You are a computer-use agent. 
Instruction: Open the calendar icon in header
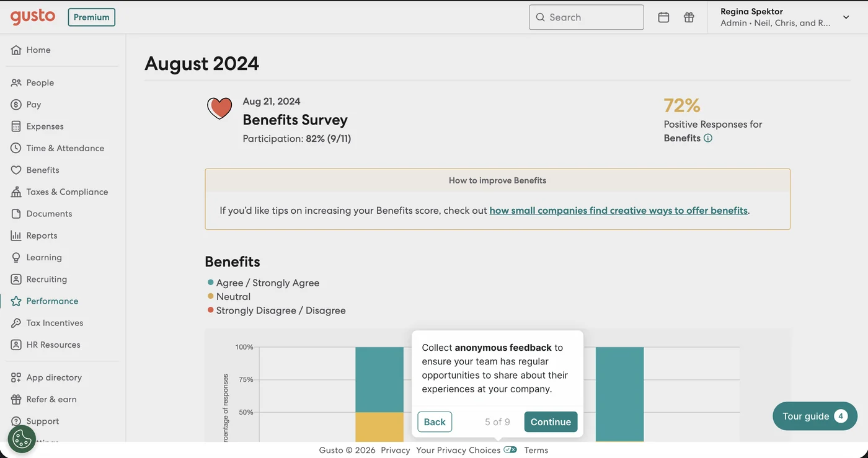663,17
